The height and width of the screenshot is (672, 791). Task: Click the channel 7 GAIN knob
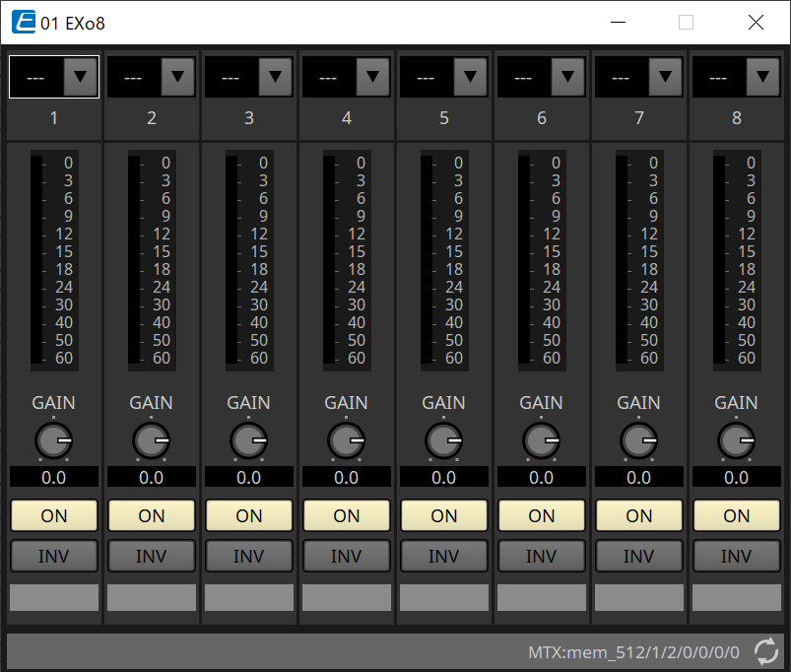(639, 440)
